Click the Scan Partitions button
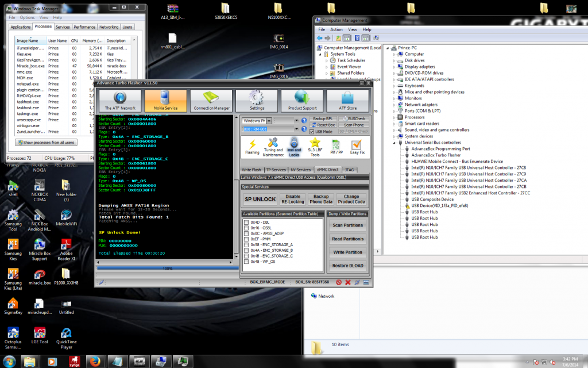This screenshot has height=368, width=588. [x=347, y=225]
